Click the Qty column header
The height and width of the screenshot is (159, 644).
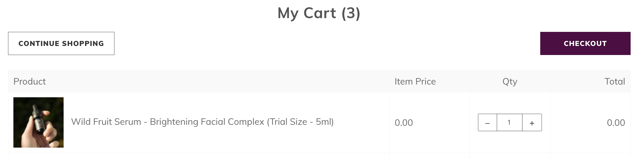tap(510, 82)
